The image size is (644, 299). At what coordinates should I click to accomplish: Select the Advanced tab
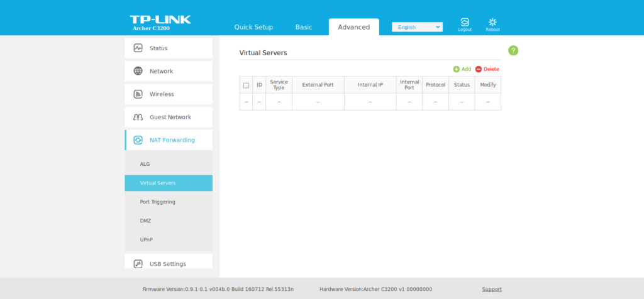pos(353,27)
